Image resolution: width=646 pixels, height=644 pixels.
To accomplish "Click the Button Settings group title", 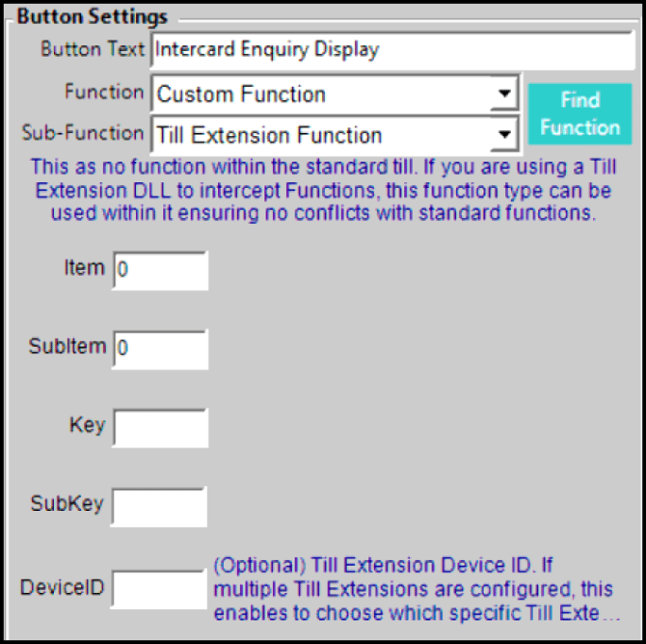I will coord(93,17).
